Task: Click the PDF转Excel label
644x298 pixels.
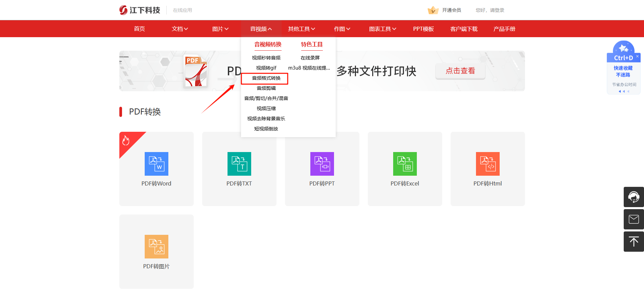Action: pos(405,183)
